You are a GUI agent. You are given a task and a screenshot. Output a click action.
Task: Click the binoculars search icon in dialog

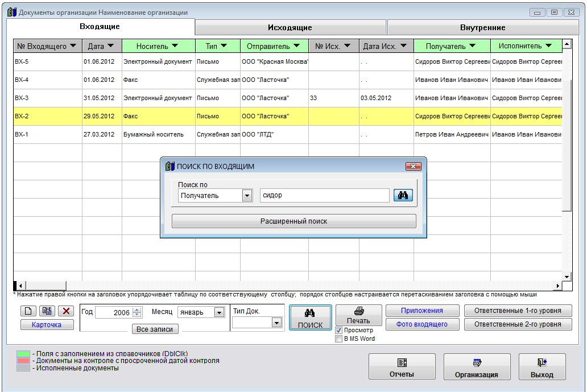pyautogui.click(x=403, y=195)
